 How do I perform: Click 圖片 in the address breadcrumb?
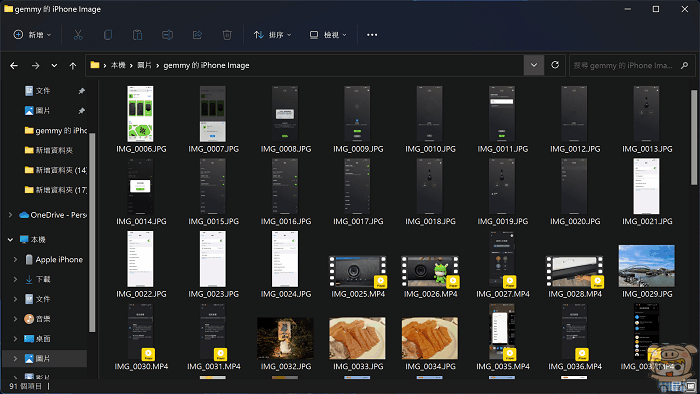click(144, 66)
